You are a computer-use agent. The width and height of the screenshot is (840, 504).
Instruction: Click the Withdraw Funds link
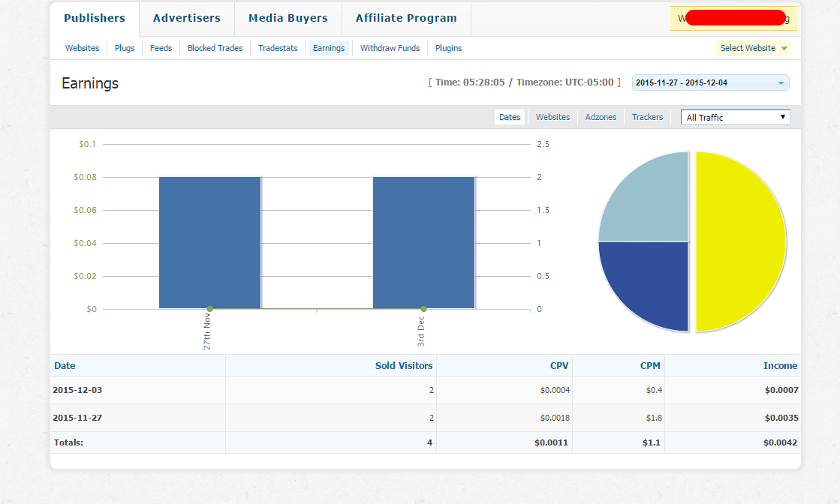pyautogui.click(x=390, y=48)
